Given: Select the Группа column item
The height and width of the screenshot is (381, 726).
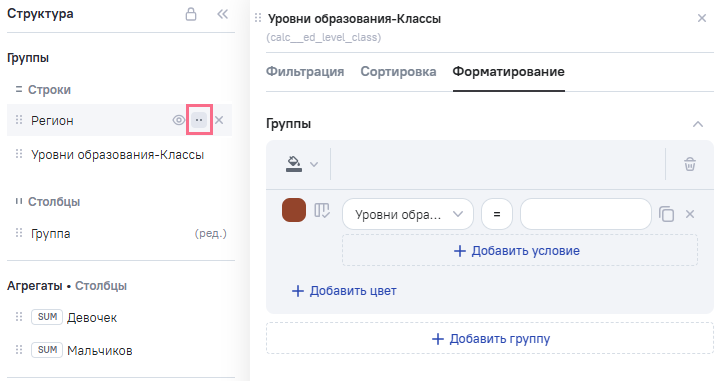Looking at the screenshot, I should pos(50,234).
